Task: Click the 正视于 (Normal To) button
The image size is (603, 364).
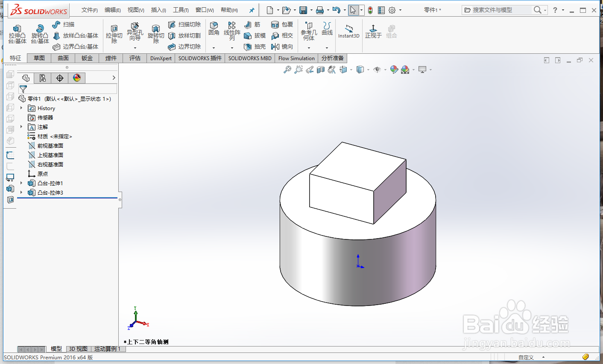Action: [373, 32]
